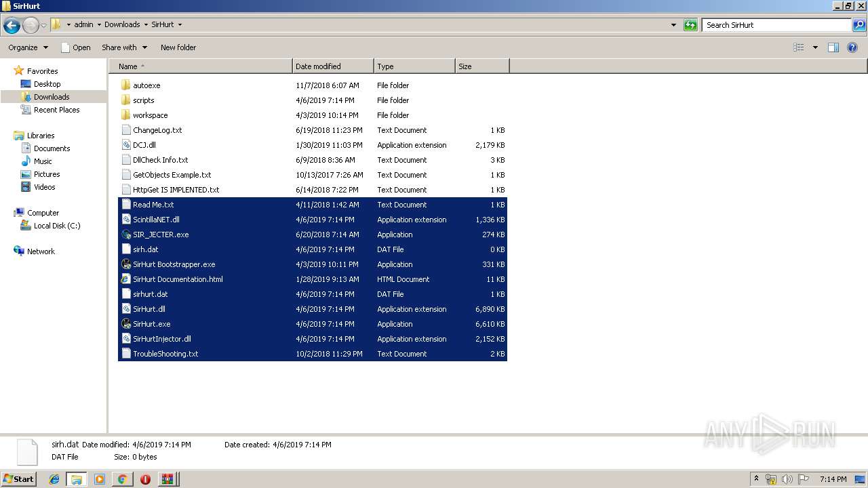Click the ScintillaNET.dll file icon
The width and height of the screenshot is (868, 488).
click(125, 220)
